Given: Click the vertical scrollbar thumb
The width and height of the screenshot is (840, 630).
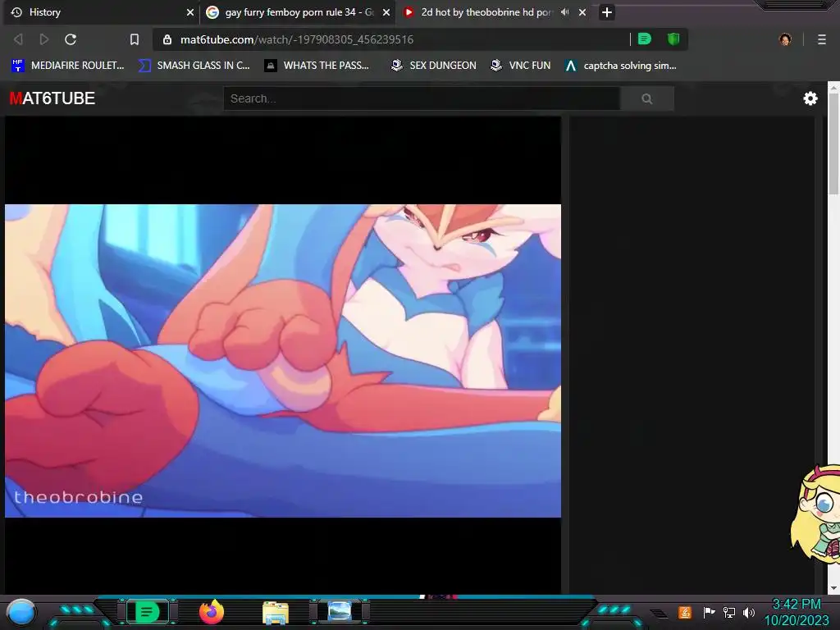Looking at the screenshot, I should (833, 144).
